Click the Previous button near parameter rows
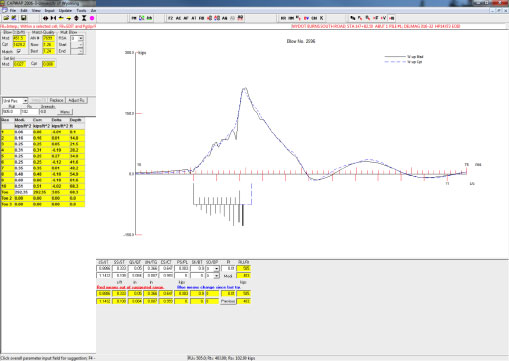This screenshot has height=361, width=509. coord(228,301)
